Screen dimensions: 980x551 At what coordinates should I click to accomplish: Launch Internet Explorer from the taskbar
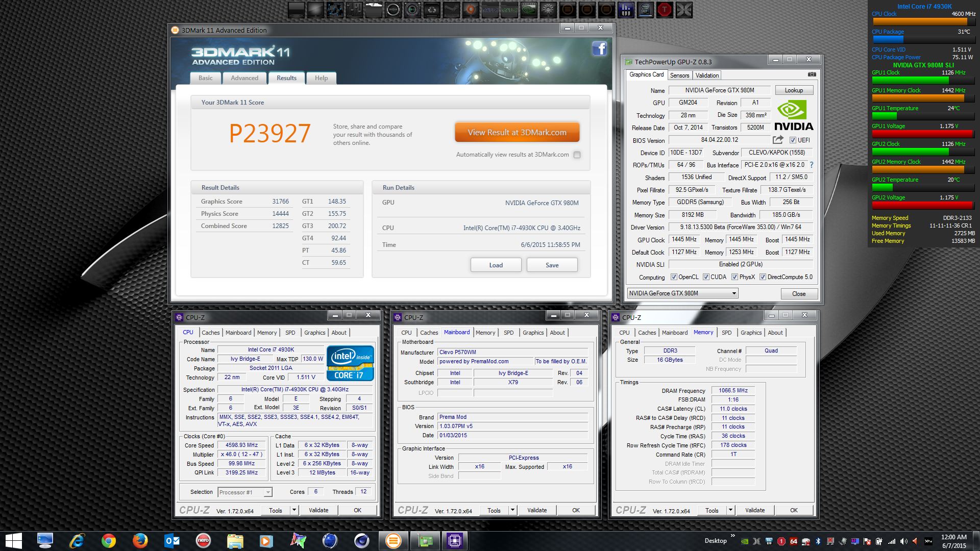point(77,541)
